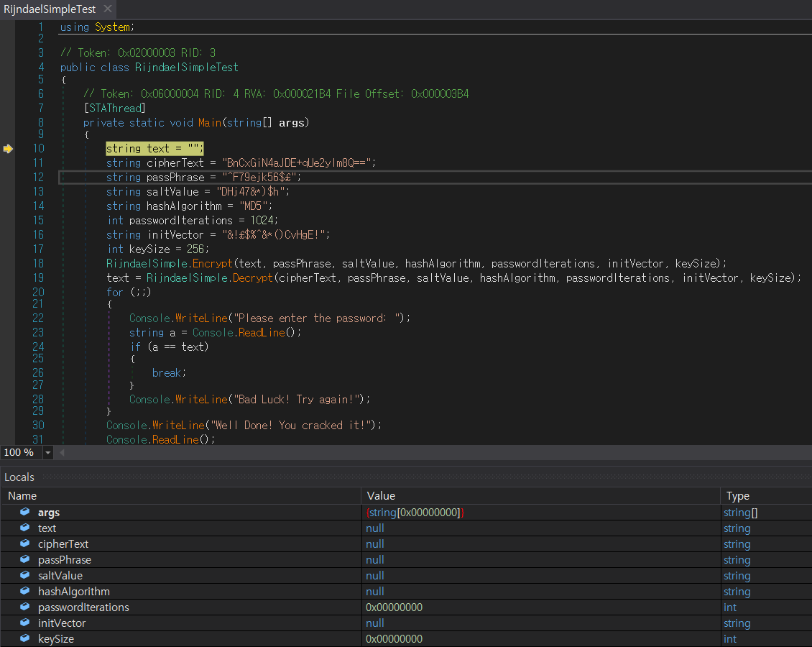Select the hashAlgorithm row name
812x647 pixels.
(x=73, y=592)
